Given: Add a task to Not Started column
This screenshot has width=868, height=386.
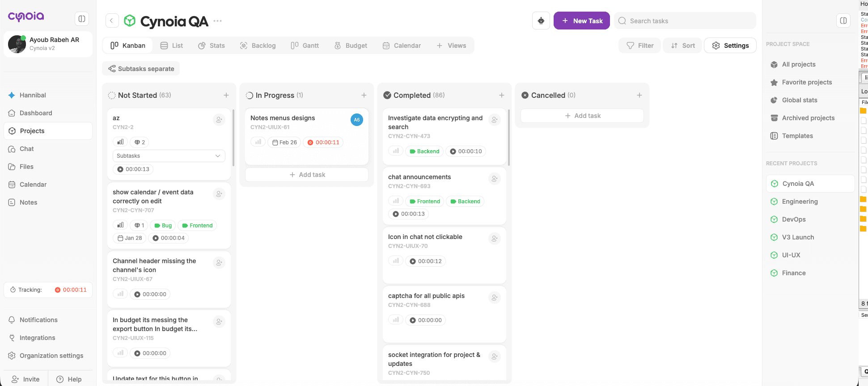Looking at the screenshot, I should (226, 95).
